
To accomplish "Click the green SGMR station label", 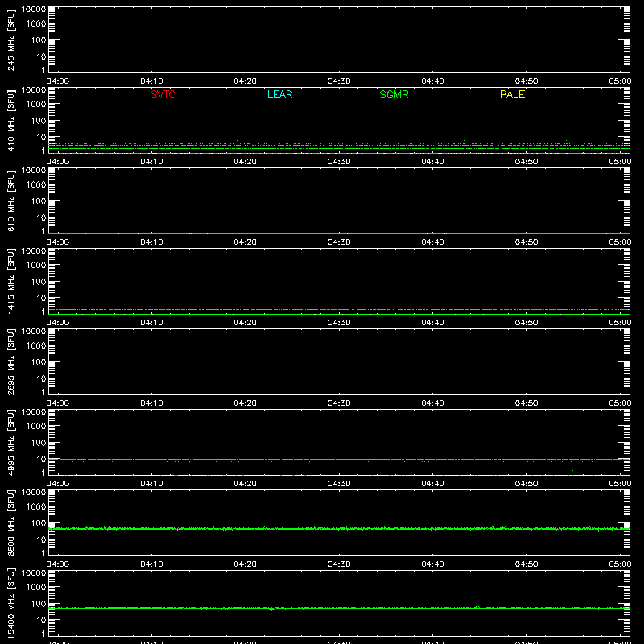I will pos(394,94).
